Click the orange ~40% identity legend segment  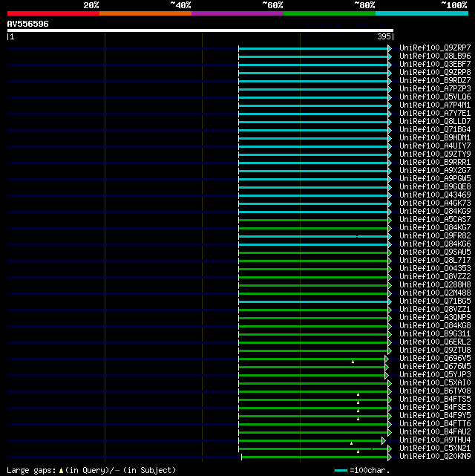145,13
